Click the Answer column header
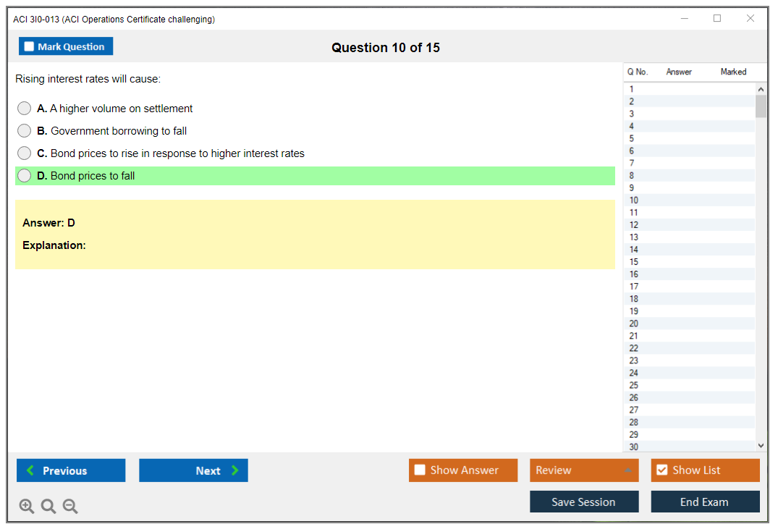This screenshot has height=532, width=778. coord(679,72)
